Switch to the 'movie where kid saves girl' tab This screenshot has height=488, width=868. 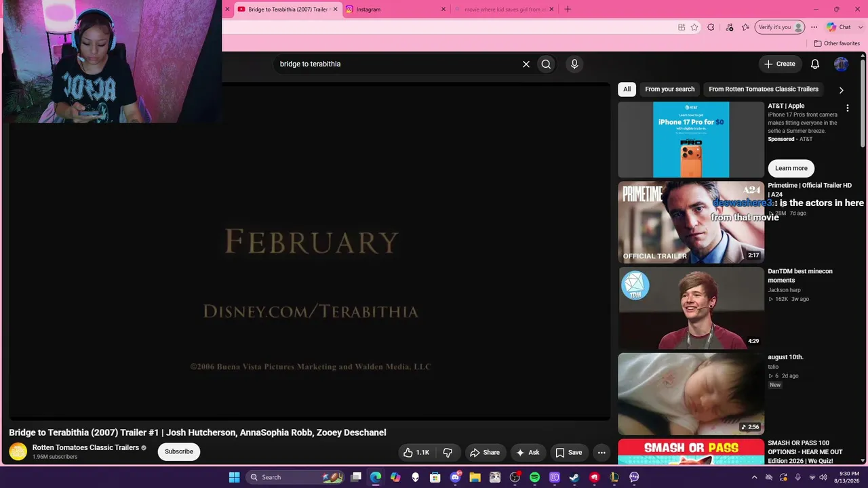tap(504, 9)
